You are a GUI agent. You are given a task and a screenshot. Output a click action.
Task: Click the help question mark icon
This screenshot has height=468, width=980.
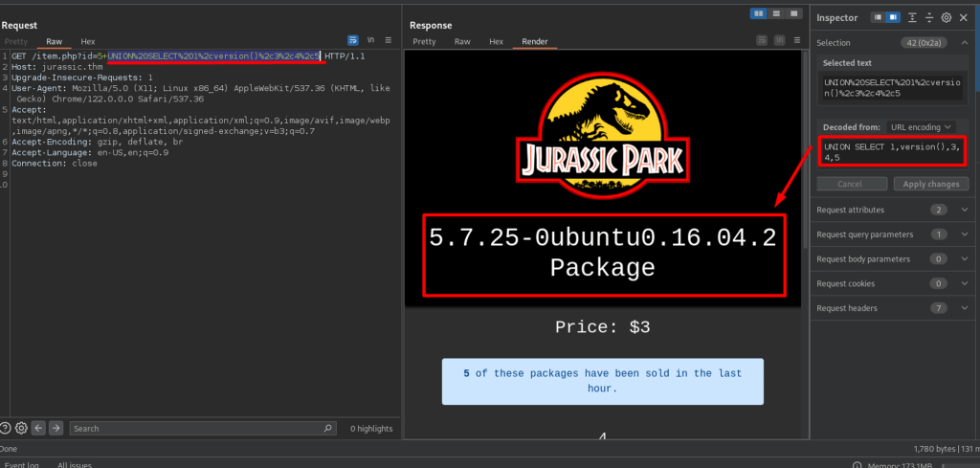(6, 428)
